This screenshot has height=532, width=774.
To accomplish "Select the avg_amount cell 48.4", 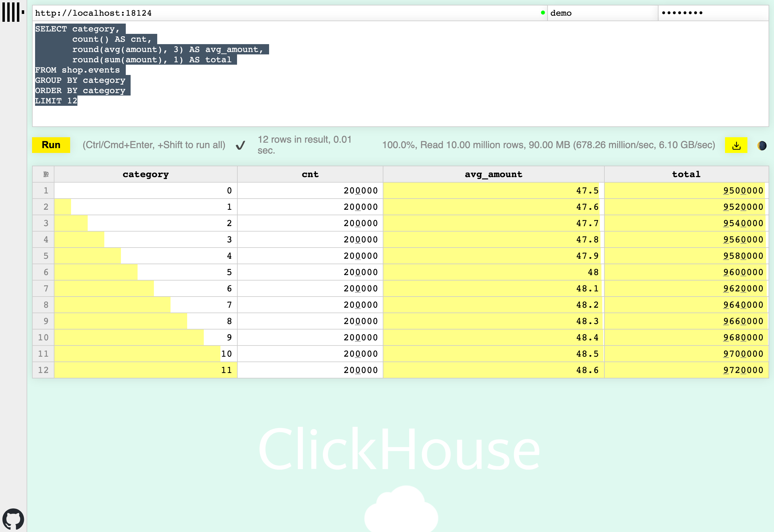I will [x=494, y=338].
